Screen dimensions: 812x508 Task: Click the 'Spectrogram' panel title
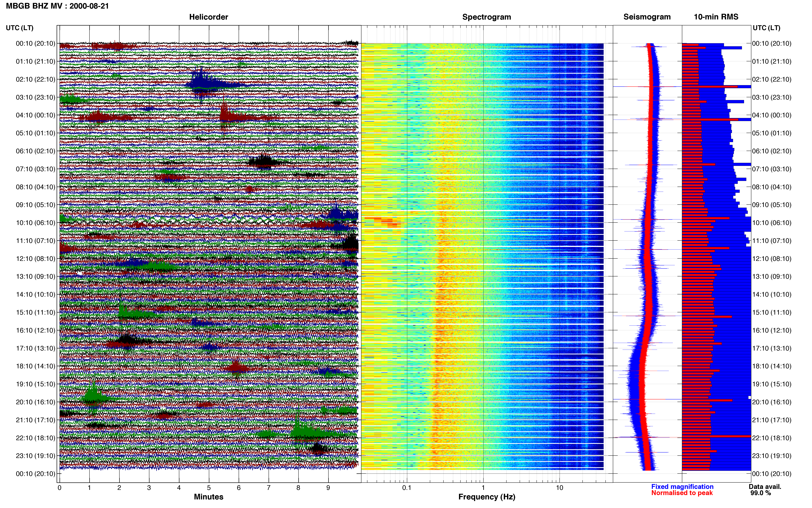click(x=487, y=17)
